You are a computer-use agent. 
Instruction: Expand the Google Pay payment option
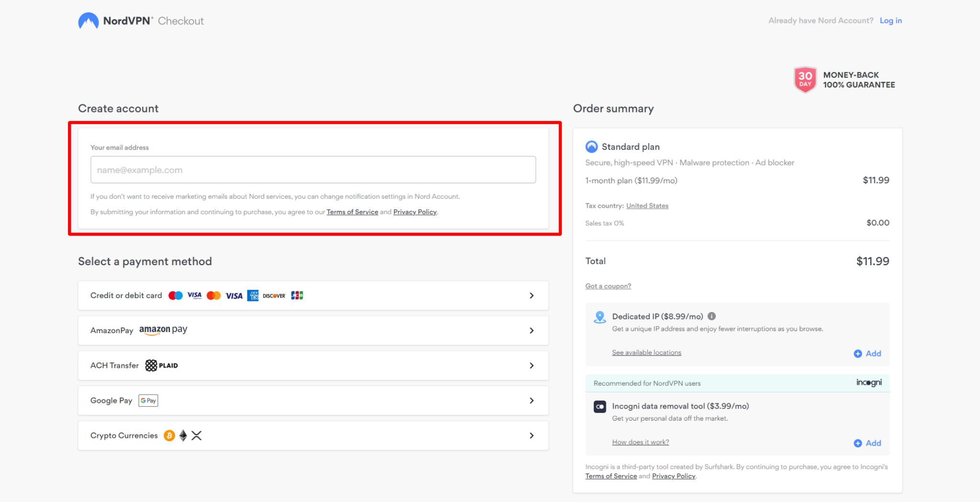313,401
